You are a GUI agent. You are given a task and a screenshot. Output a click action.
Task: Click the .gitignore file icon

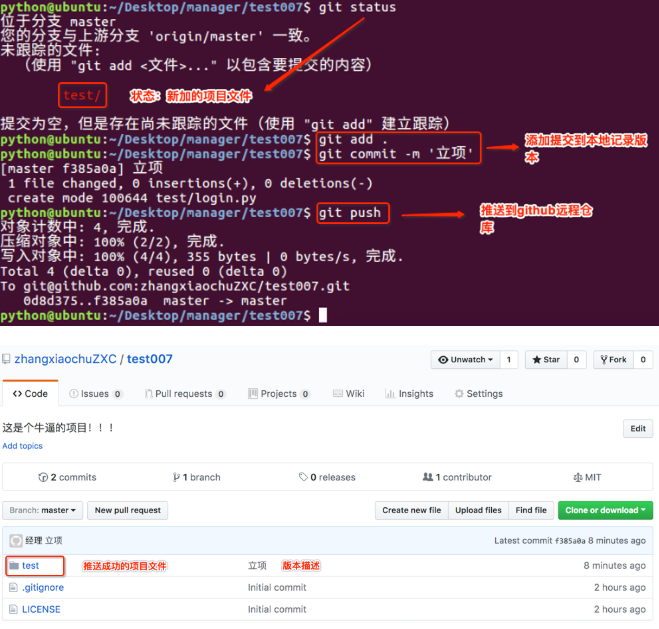coord(13,587)
